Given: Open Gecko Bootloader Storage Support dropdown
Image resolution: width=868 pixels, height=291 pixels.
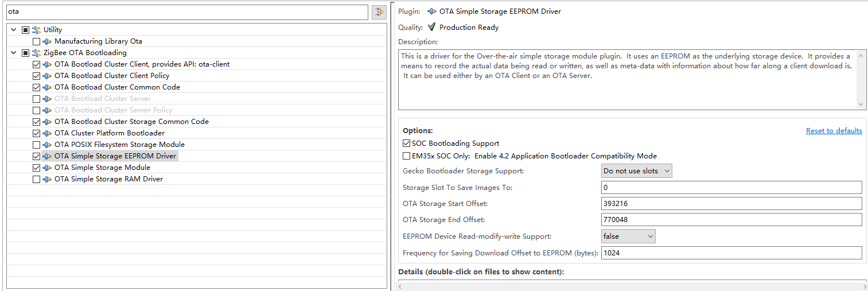Looking at the screenshot, I should [636, 171].
